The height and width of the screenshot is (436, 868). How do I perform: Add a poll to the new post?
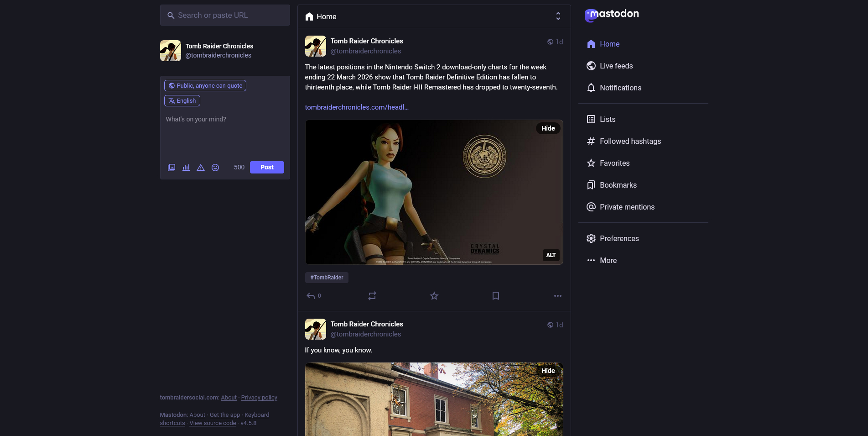(186, 168)
